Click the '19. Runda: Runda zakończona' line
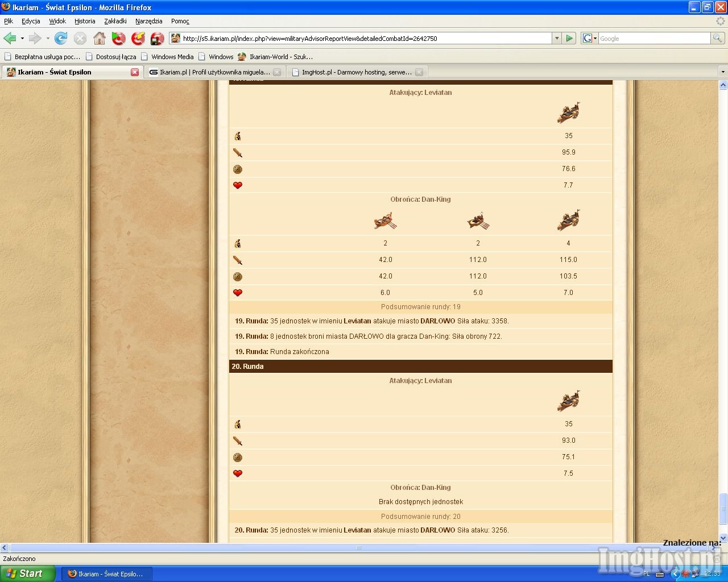This screenshot has height=582, width=728. (282, 352)
